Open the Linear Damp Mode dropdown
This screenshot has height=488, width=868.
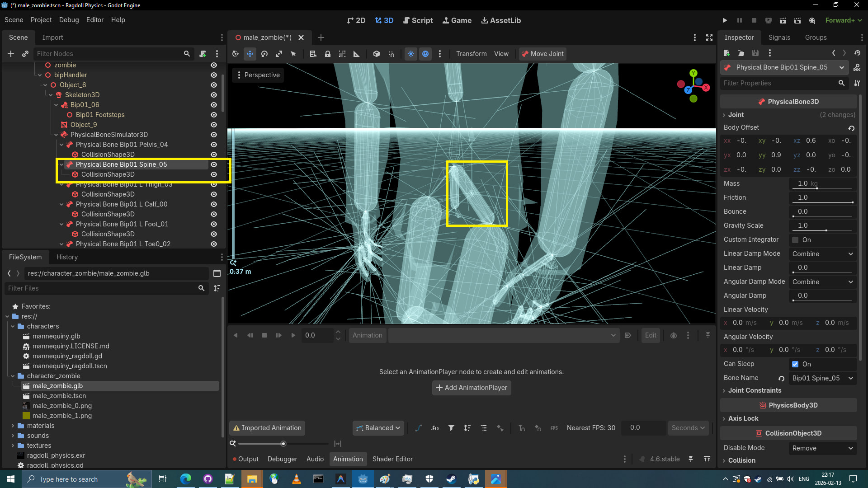click(822, 254)
